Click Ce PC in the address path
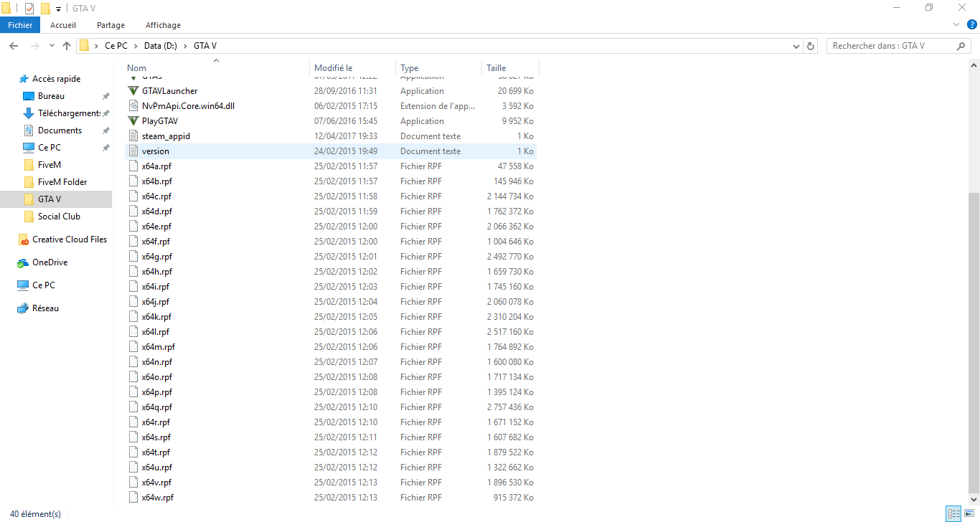The height and width of the screenshot is (522, 980). pyautogui.click(x=116, y=46)
